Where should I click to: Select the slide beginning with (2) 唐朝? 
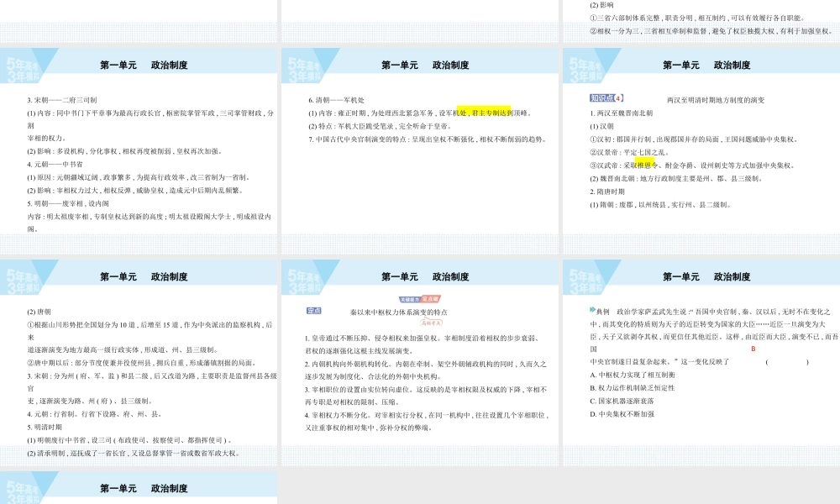(139, 362)
